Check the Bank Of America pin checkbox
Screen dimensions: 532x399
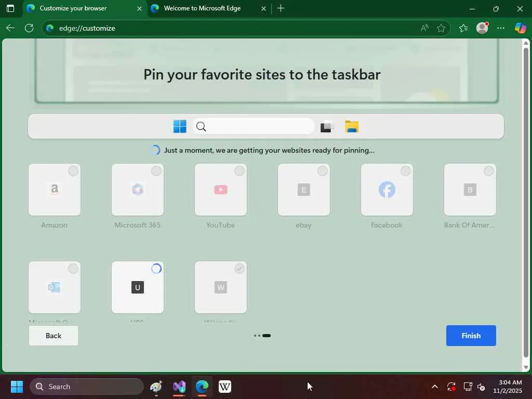[489, 171]
